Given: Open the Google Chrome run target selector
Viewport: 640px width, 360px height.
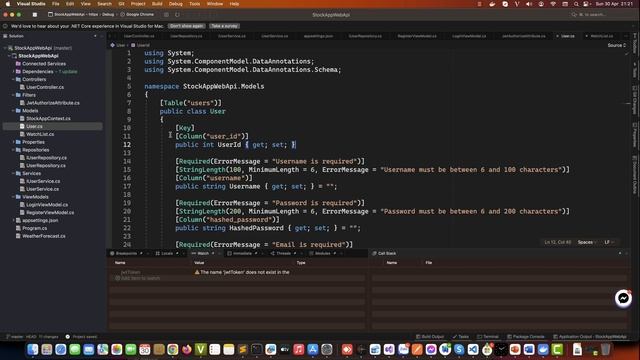Looking at the screenshot, I should [x=137, y=14].
